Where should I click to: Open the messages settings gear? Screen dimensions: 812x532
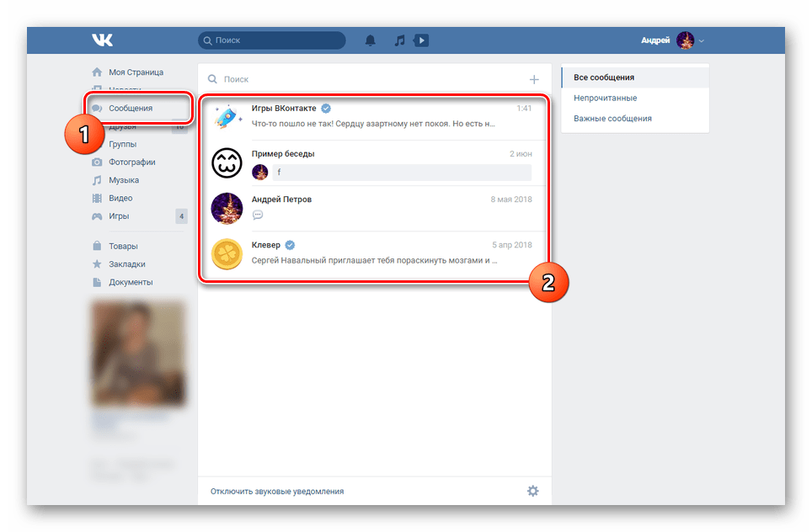click(x=533, y=491)
